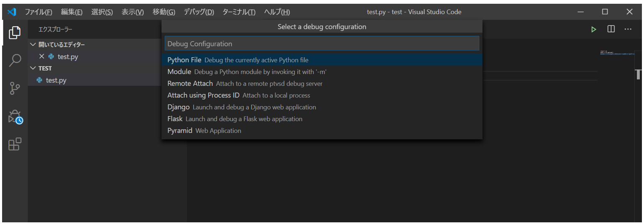Image resolution: width=644 pixels, height=224 pixels.
Task: Open the 編集(E) menu
Action: click(72, 12)
